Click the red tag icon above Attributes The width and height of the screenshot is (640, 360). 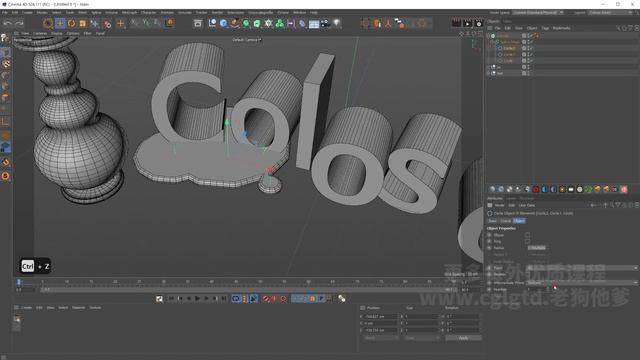click(x=536, y=189)
